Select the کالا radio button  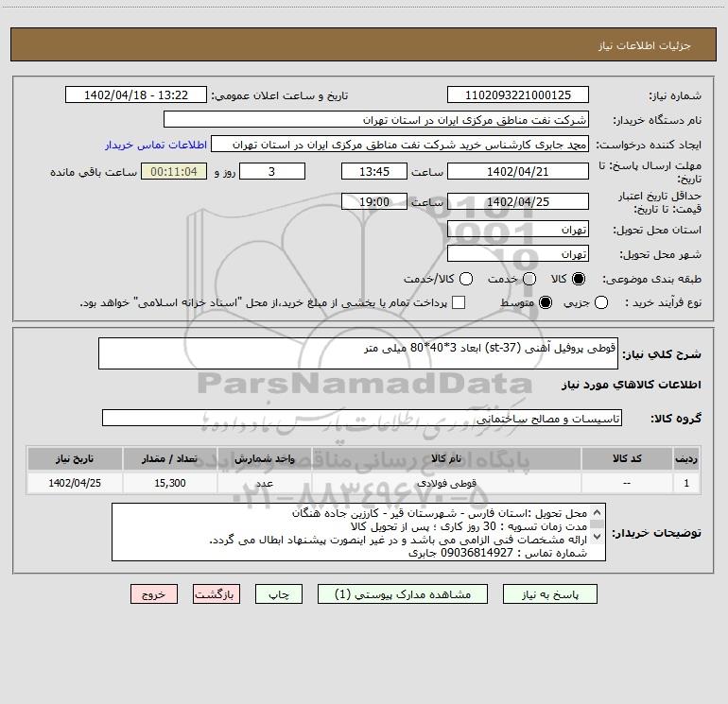(579, 279)
